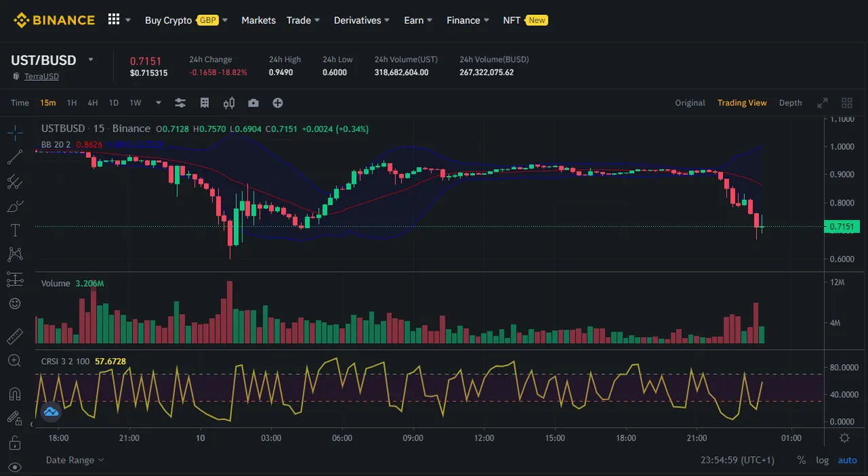The height and width of the screenshot is (476, 868).
Task: Toggle percent scale mode
Action: tap(802, 460)
